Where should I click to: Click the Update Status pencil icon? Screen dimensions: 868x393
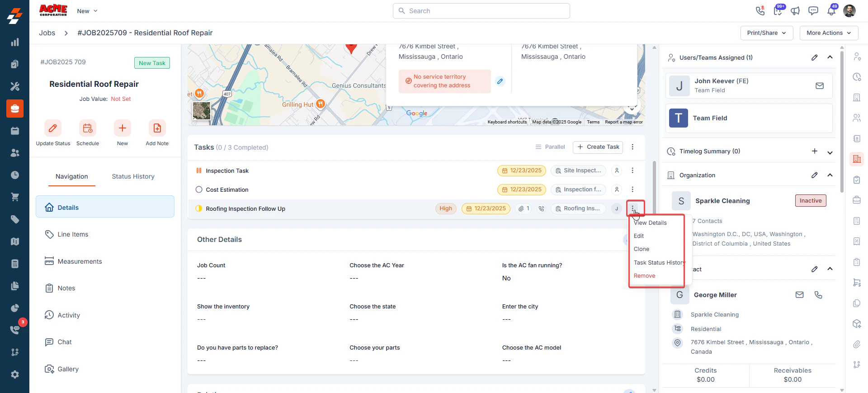(x=53, y=128)
